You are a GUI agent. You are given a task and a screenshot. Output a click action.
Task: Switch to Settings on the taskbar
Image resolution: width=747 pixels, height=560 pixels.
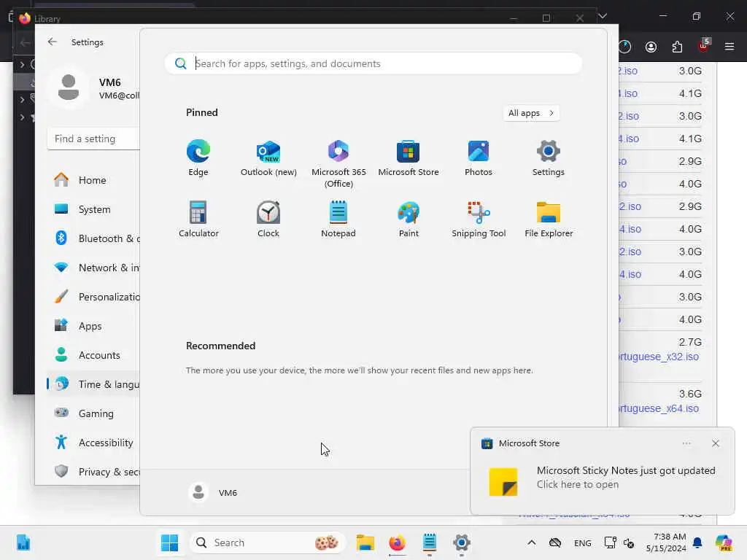(x=461, y=542)
